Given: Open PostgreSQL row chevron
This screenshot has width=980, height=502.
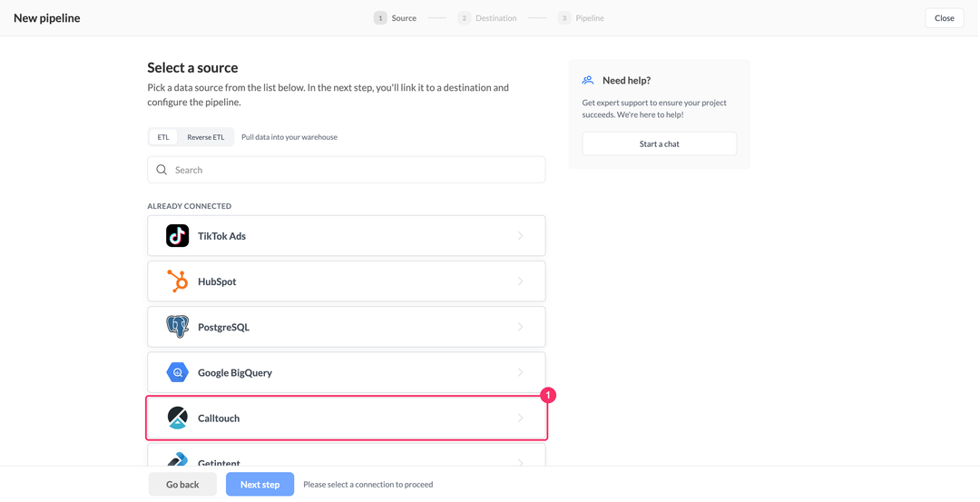Looking at the screenshot, I should click(521, 327).
